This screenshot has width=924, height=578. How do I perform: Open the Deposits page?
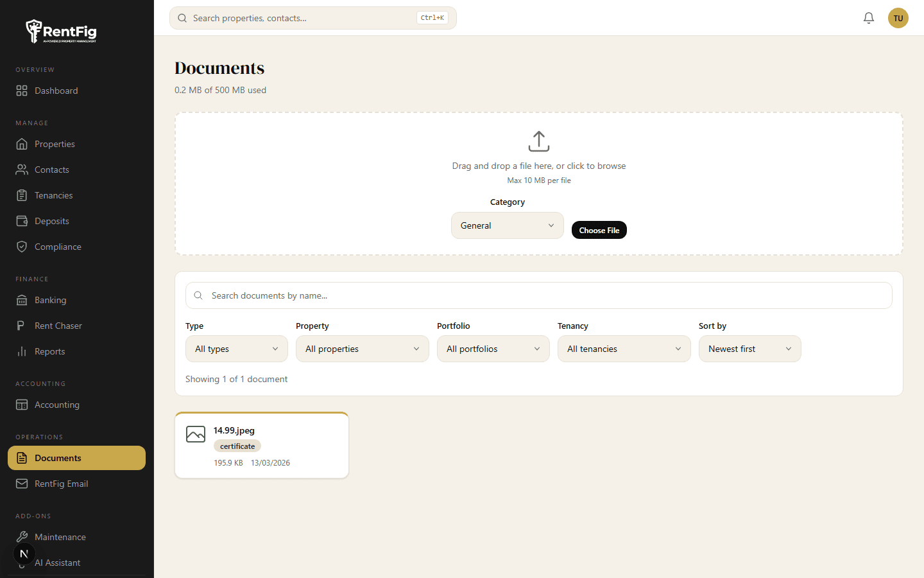click(52, 221)
